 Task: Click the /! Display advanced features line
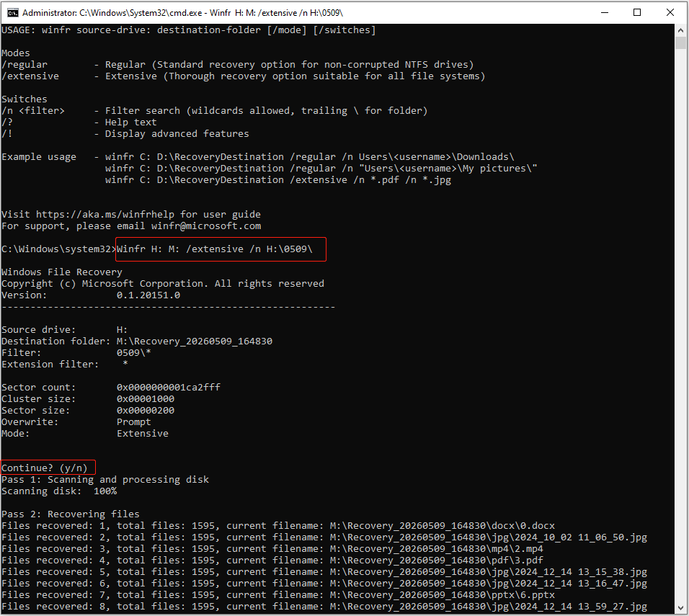click(x=125, y=133)
